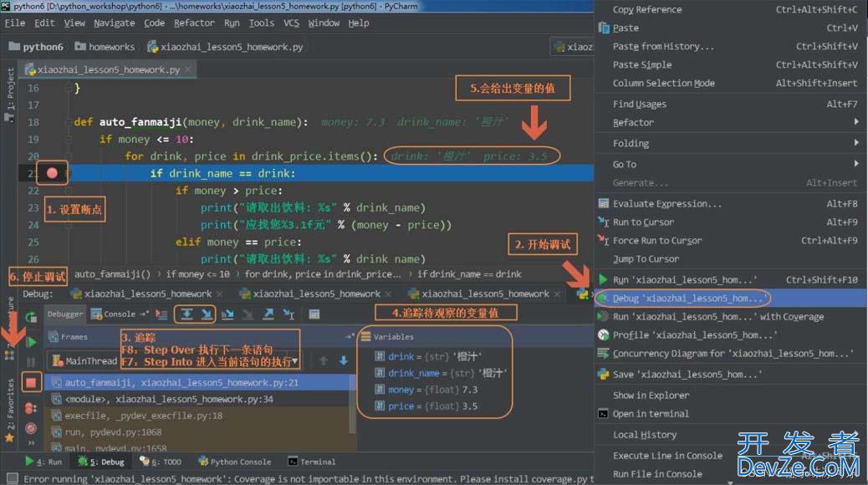Switch to the Console tab
This screenshot has height=485, width=868.
[114, 314]
